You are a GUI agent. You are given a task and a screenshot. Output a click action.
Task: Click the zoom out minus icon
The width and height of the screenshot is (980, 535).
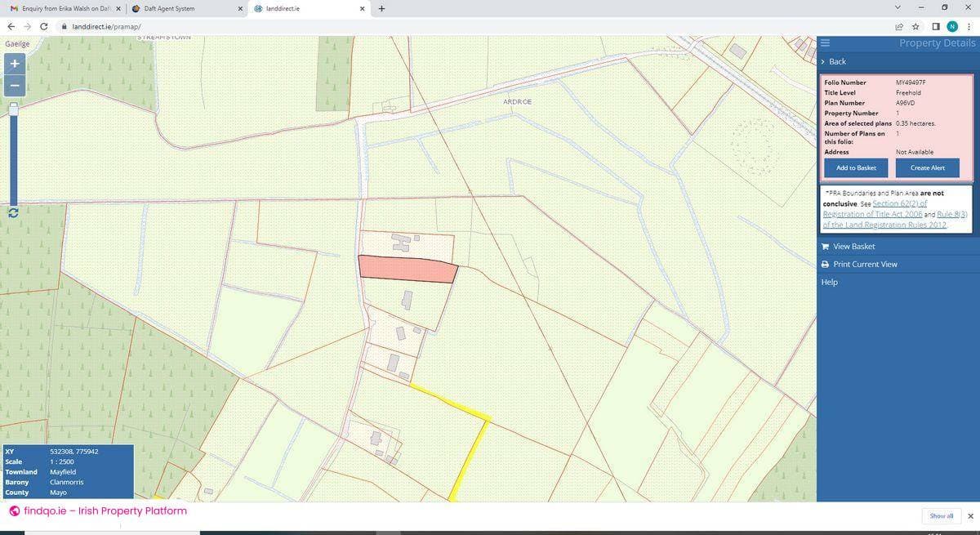point(14,84)
